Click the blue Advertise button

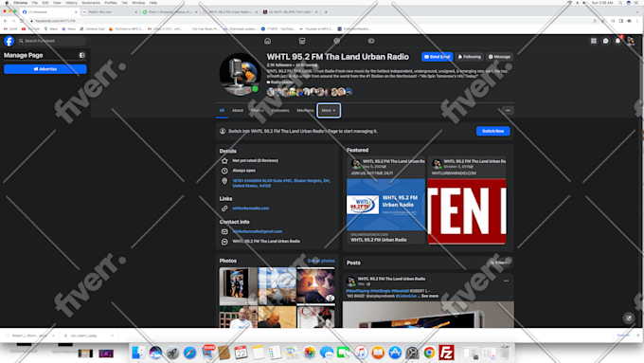[x=45, y=69]
